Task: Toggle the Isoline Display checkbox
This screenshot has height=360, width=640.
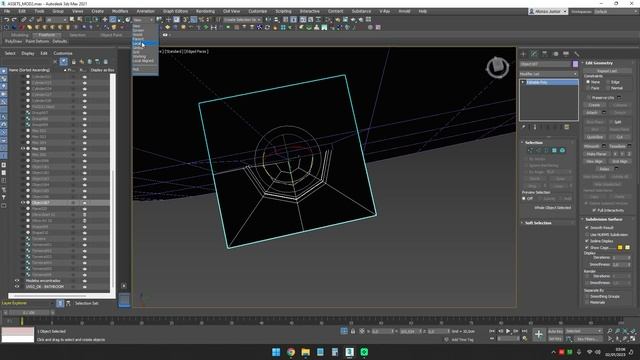Action: (x=587, y=241)
